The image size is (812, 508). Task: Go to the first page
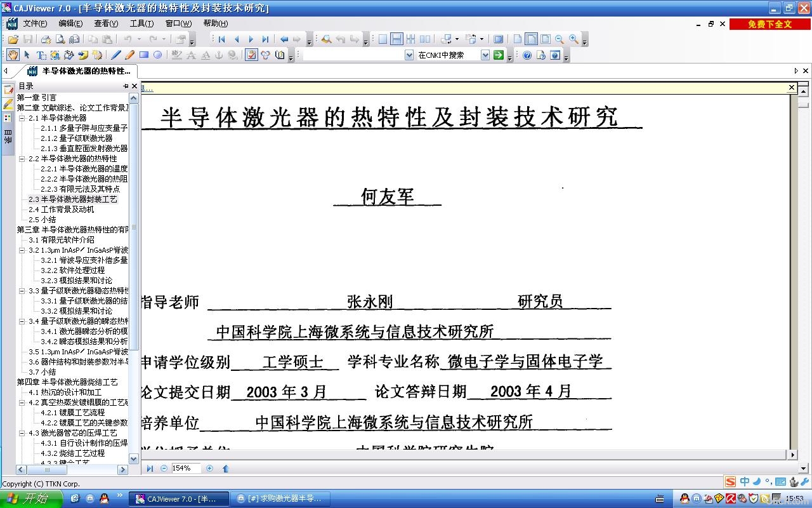click(x=221, y=39)
